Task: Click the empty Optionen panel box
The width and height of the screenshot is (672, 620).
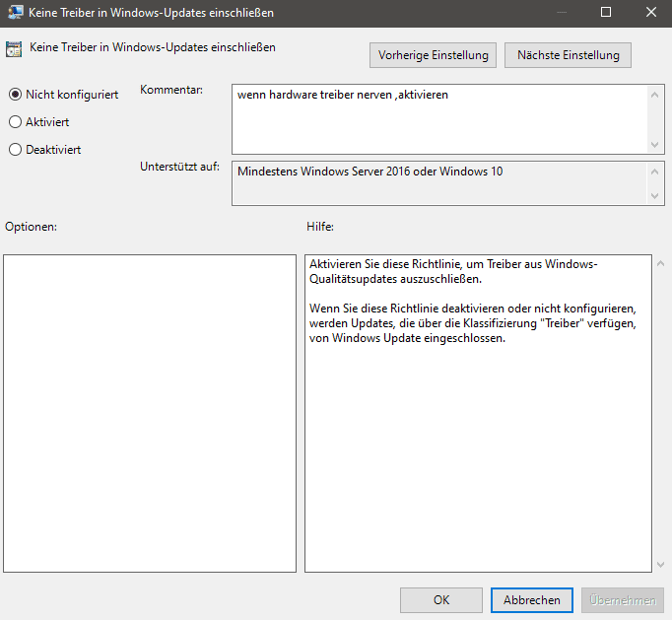Action: click(x=150, y=413)
